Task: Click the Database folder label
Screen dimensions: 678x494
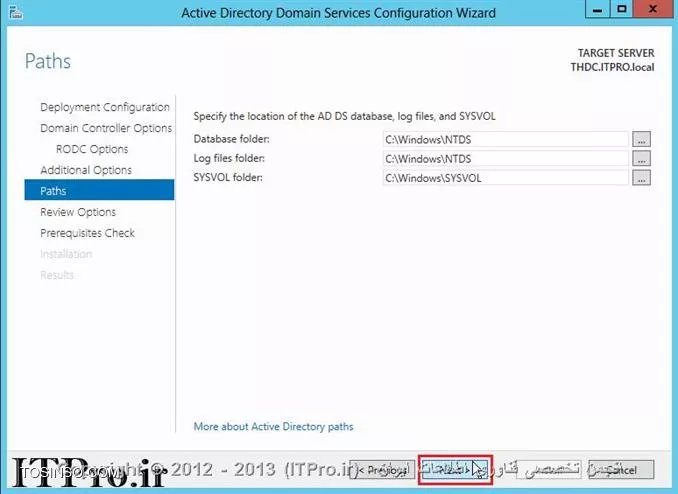Action: pos(231,139)
